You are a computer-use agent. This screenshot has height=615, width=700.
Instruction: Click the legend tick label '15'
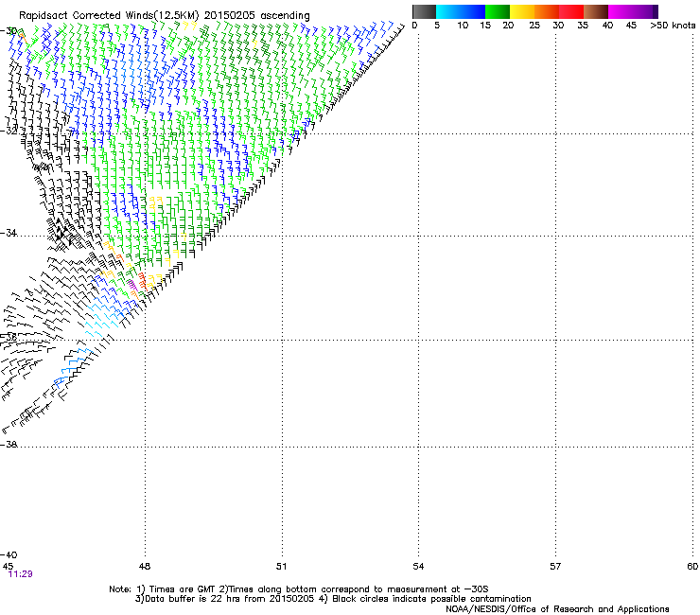tap(485, 26)
